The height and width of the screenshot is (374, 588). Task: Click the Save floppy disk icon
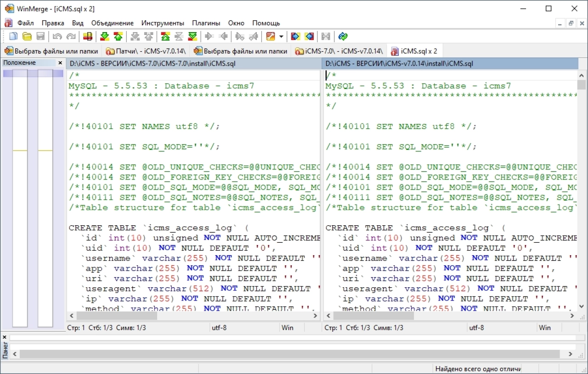[40, 36]
